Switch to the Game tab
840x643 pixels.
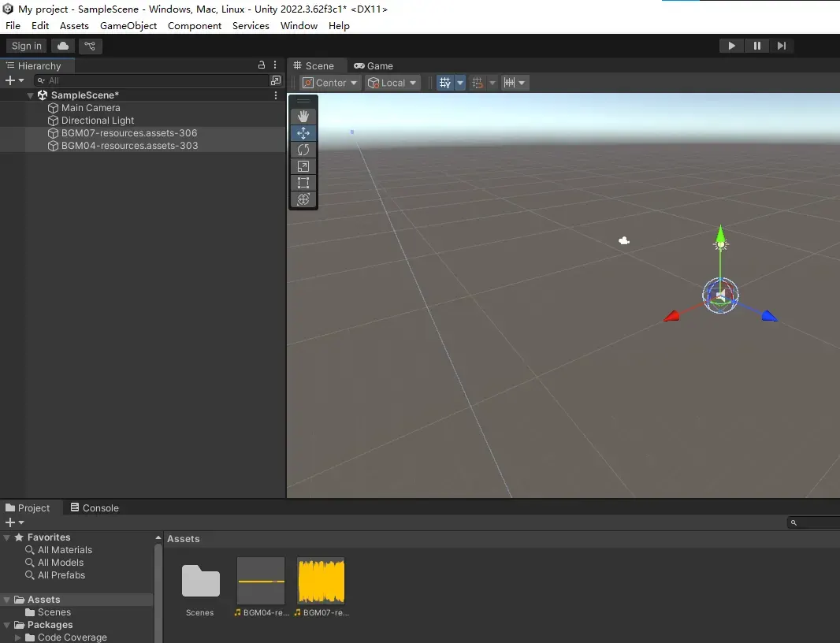pyautogui.click(x=374, y=66)
